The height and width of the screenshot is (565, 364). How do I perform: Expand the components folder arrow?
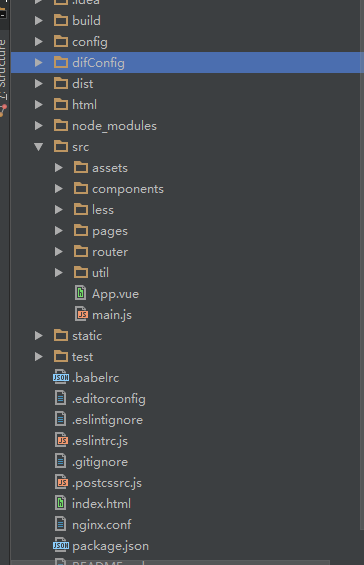(x=59, y=188)
